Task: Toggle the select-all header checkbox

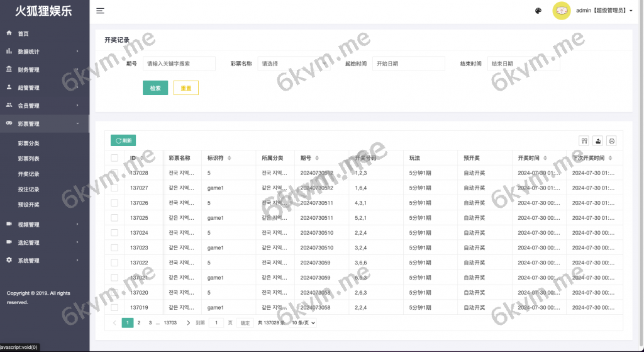Action: pos(114,158)
